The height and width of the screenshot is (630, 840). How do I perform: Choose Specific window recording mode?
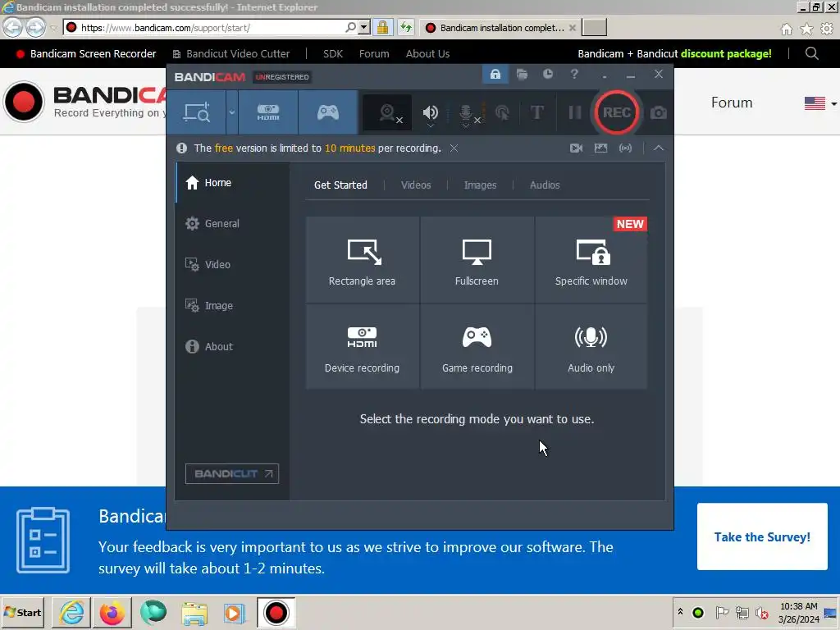pos(591,260)
